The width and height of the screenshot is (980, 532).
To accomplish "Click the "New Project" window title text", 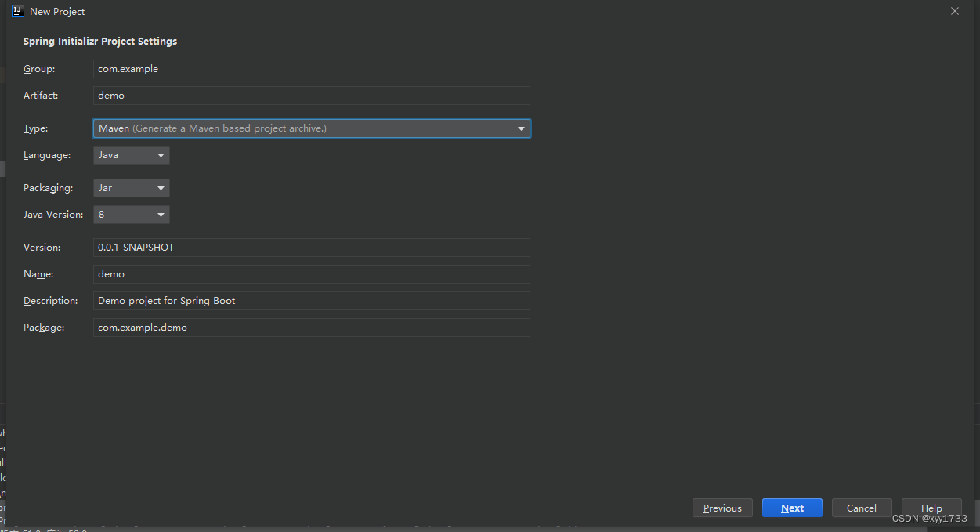I will [x=57, y=12].
